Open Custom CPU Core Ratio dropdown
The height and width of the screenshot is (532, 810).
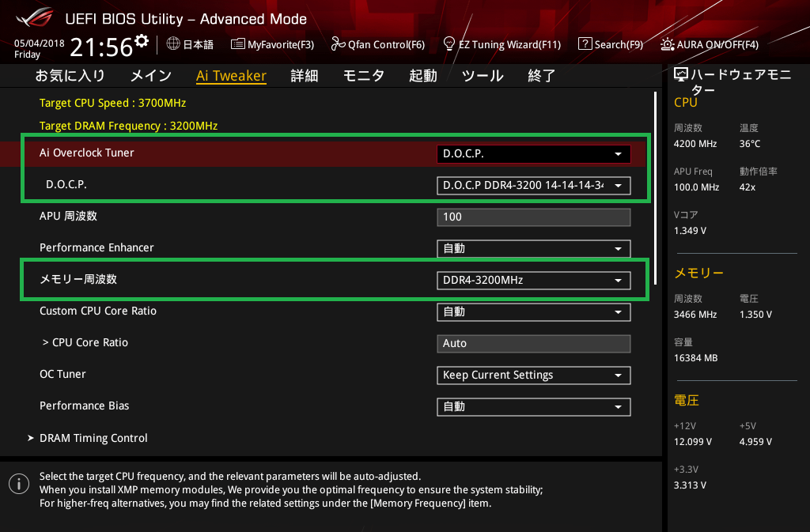(534, 312)
